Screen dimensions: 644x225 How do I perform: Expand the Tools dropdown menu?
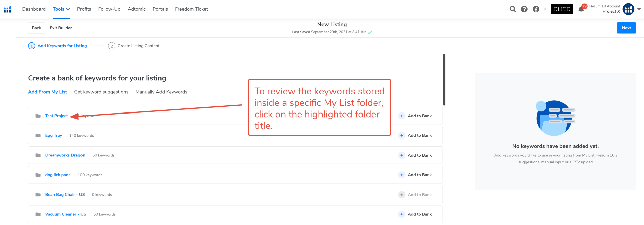pos(61,9)
